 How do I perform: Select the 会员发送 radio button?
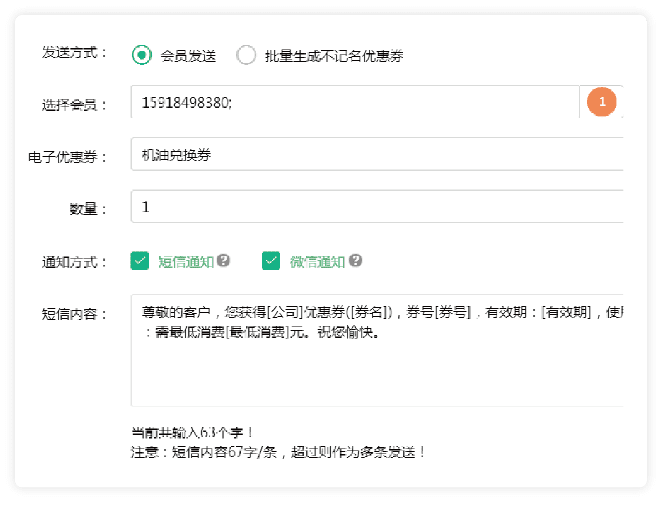[142, 55]
